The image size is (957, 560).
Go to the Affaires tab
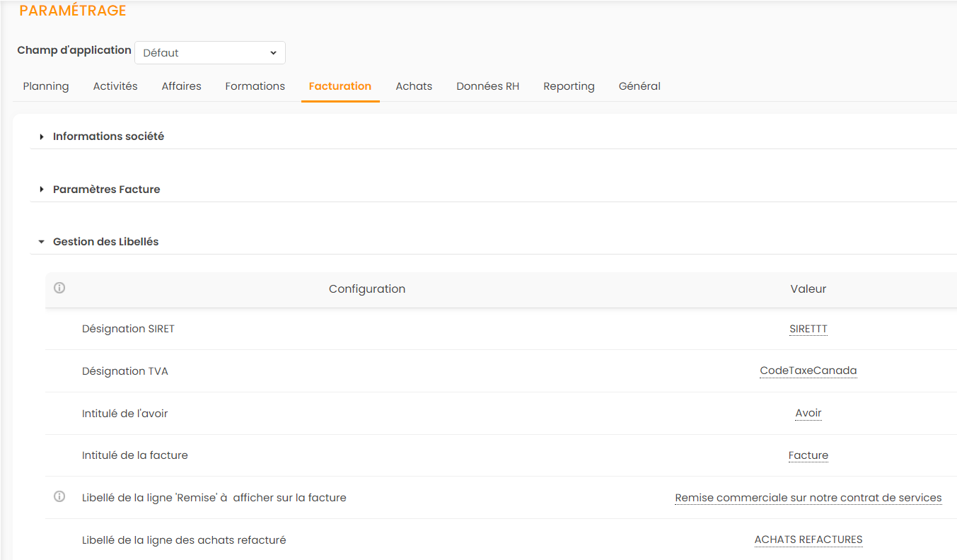181,86
